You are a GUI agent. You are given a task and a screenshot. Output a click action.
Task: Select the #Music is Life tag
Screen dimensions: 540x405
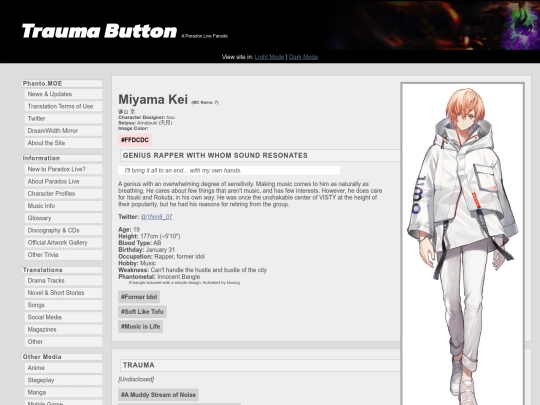click(141, 326)
